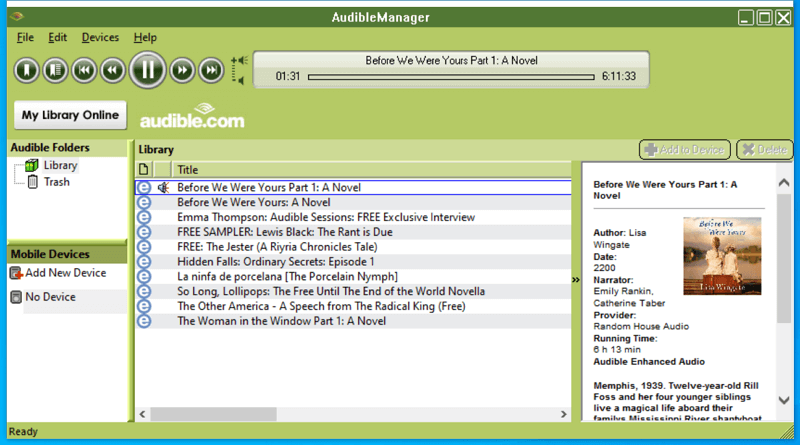Click audio icon beside La ninfa de porcelana
This screenshot has width=800, height=445.
click(144, 276)
